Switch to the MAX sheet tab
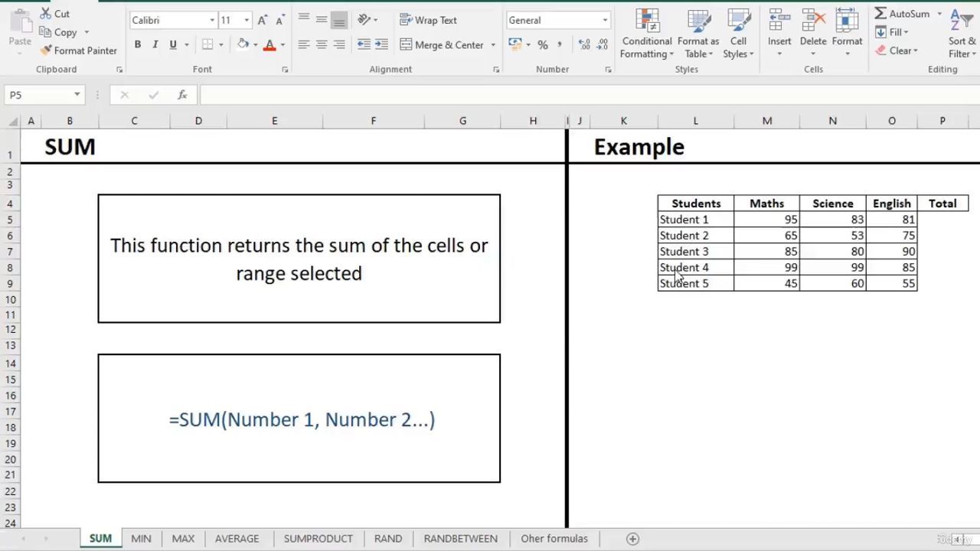 (x=183, y=539)
